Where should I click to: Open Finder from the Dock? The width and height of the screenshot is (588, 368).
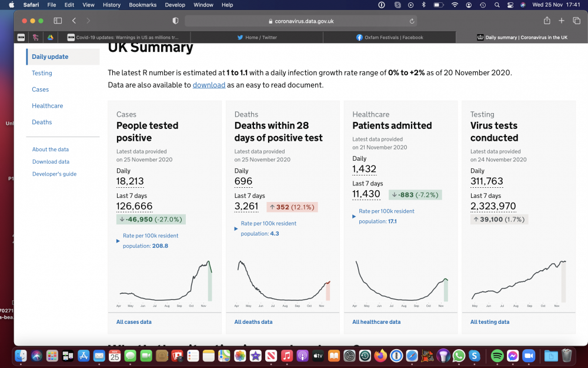click(x=21, y=355)
